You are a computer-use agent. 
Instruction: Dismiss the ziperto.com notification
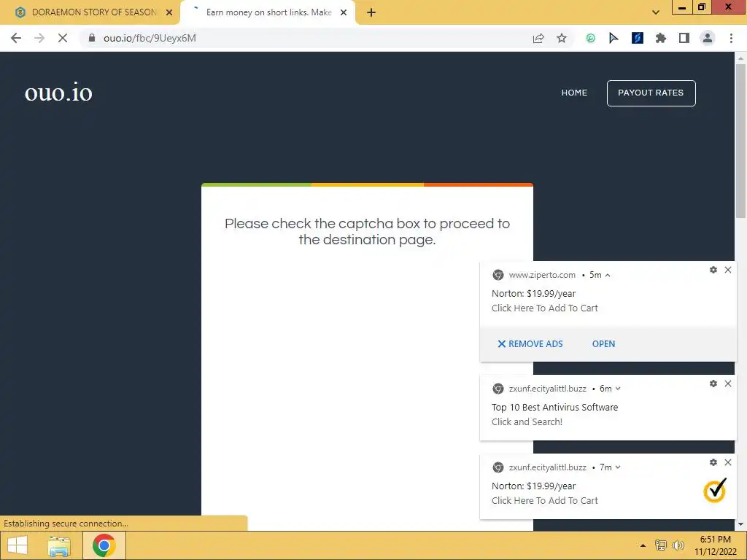point(728,270)
